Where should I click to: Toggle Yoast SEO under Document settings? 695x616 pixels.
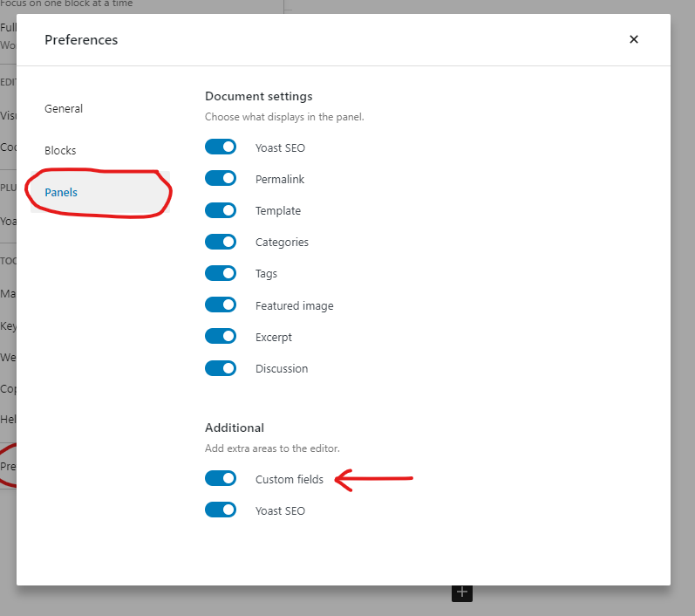[x=221, y=147]
